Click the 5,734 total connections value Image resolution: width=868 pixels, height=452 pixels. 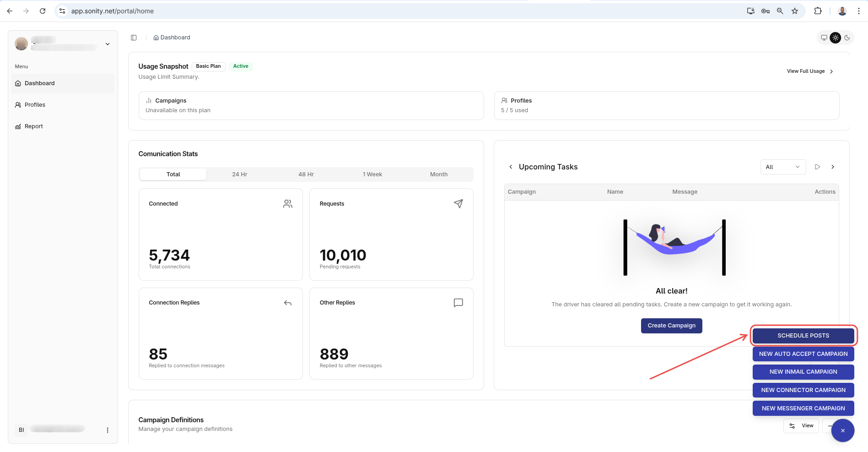pos(169,255)
